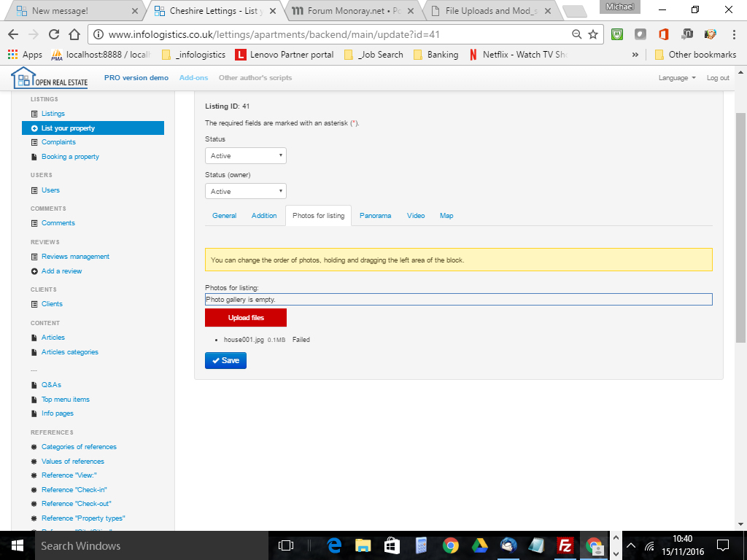Switch to the Panorama tab
747x560 pixels.
[375, 216]
